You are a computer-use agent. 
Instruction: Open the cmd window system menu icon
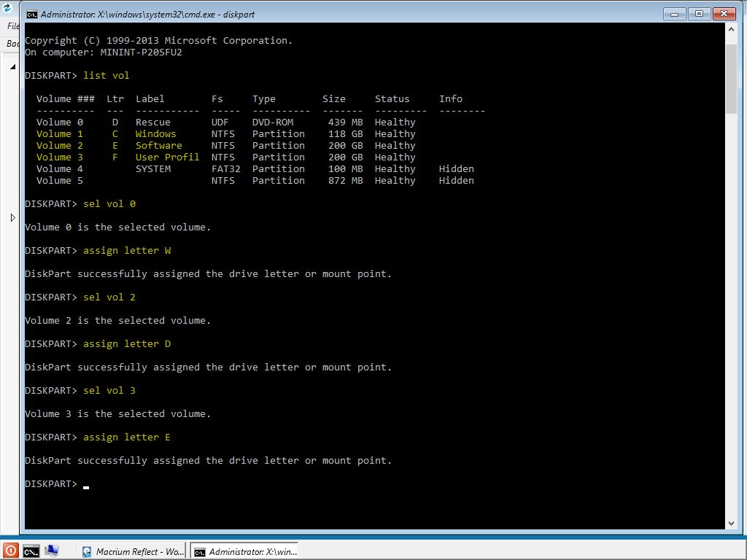point(31,15)
